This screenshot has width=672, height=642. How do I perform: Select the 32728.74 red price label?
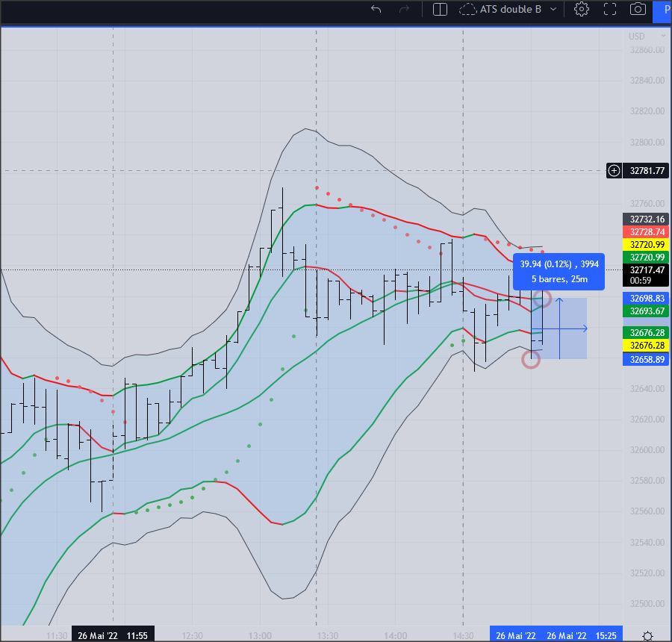(x=647, y=232)
